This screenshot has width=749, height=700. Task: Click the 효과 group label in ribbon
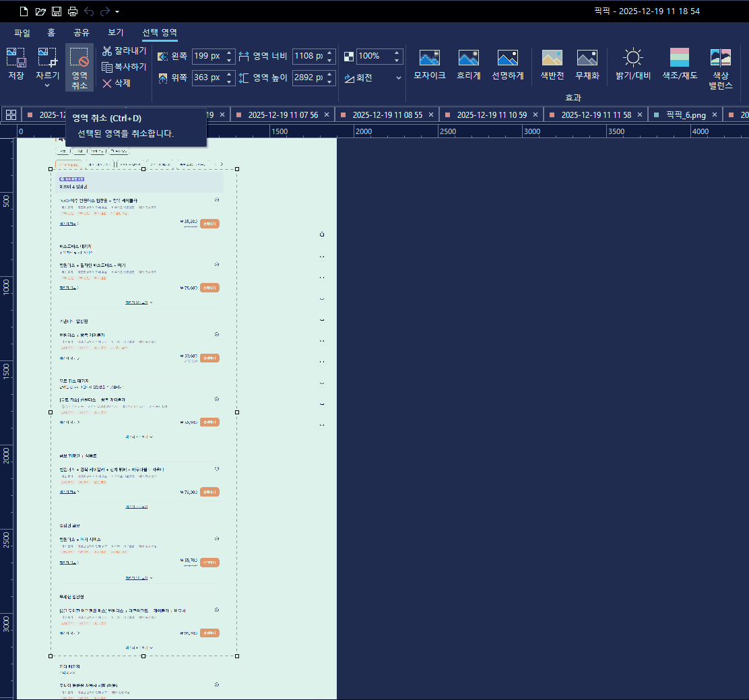pos(573,98)
